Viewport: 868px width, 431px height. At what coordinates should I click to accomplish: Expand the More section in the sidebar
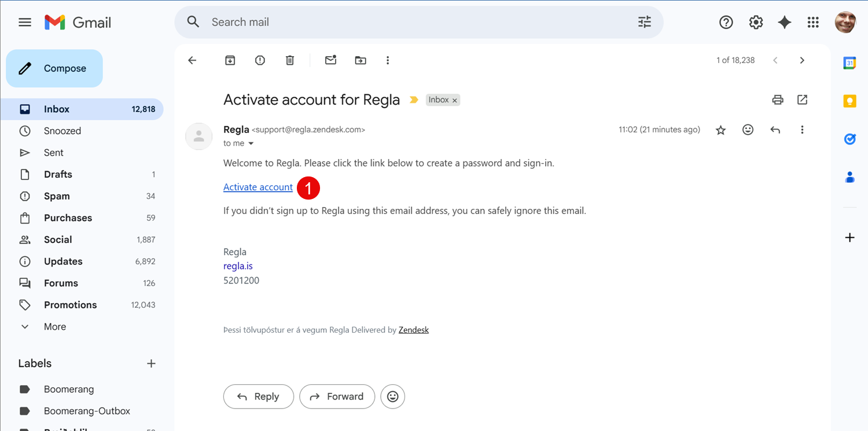pyautogui.click(x=54, y=327)
